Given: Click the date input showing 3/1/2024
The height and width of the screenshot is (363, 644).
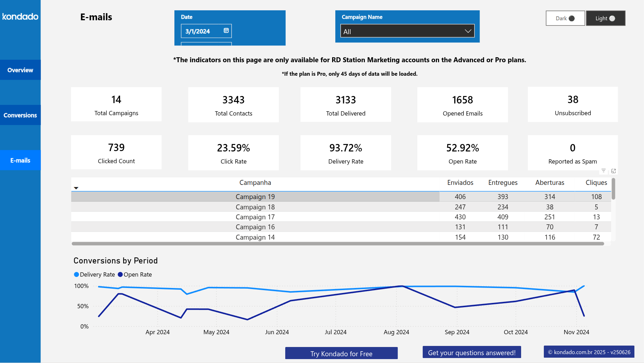Looking at the screenshot, I should pyautogui.click(x=201, y=31).
